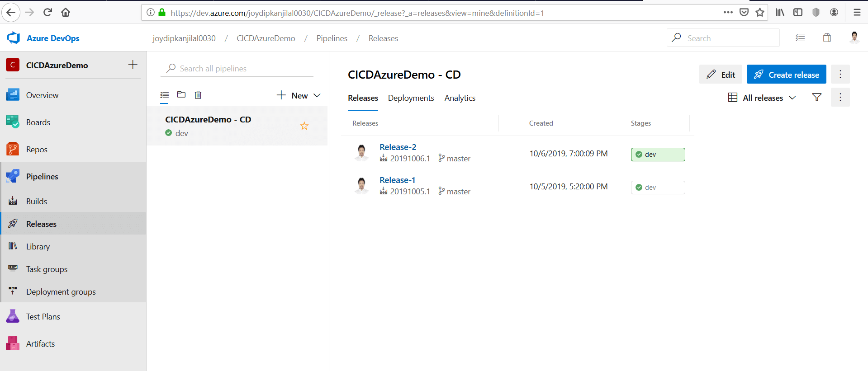Open deleted pipelines trash icon

[x=198, y=94]
